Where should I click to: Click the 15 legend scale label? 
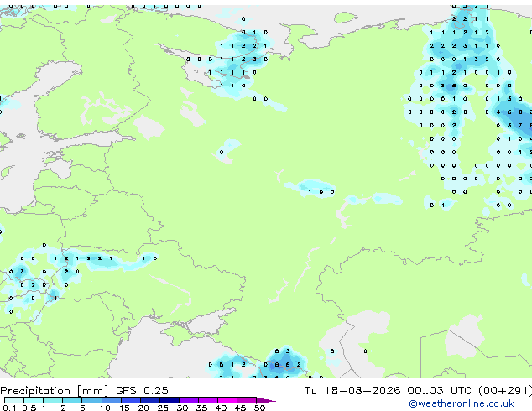pyautogui.click(x=124, y=408)
